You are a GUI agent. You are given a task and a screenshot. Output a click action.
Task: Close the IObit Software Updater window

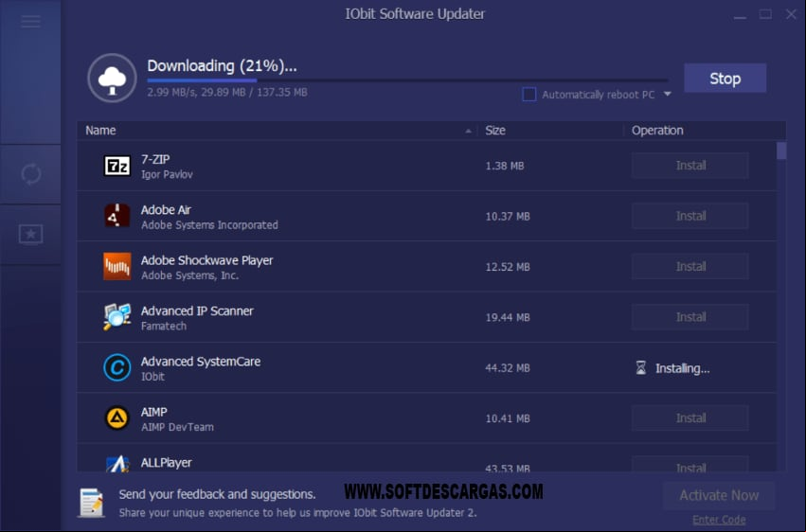click(791, 14)
